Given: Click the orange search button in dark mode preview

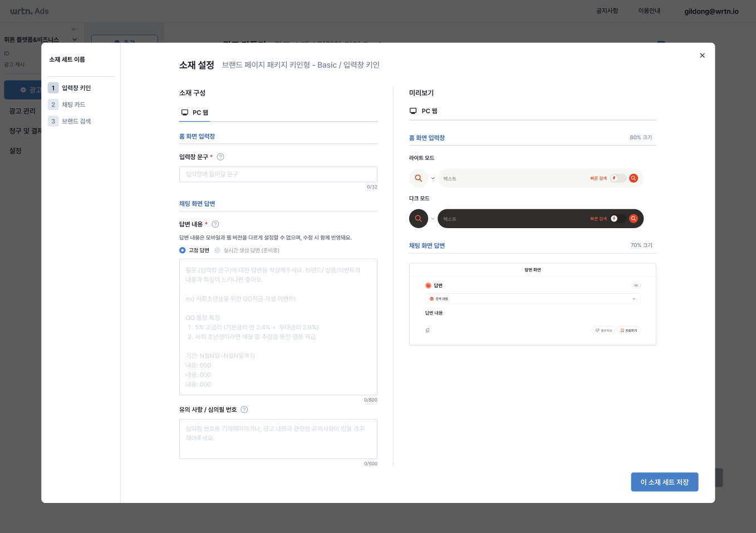Looking at the screenshot, I should pos(633,219).
